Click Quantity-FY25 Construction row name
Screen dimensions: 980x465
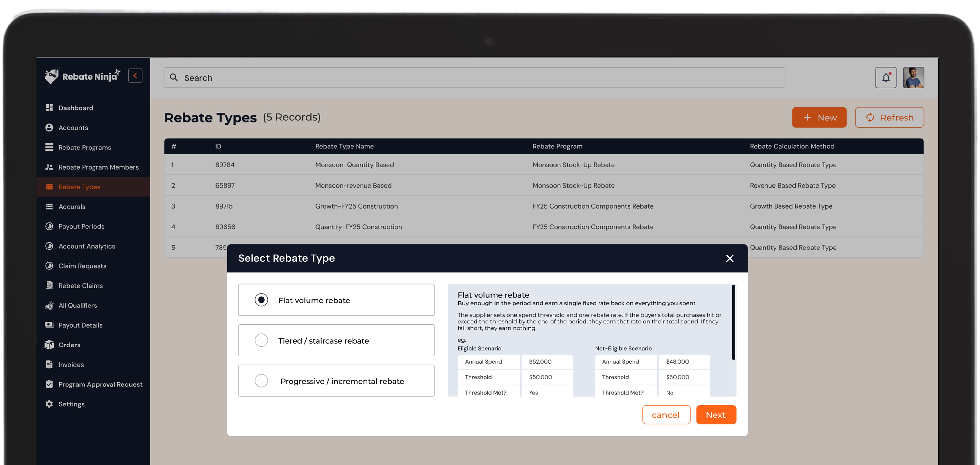tap(358, 227)
